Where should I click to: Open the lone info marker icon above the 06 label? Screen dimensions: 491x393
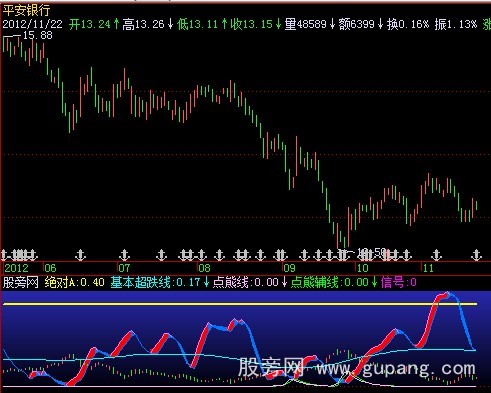pyautogui.click(x=80, y=255)
